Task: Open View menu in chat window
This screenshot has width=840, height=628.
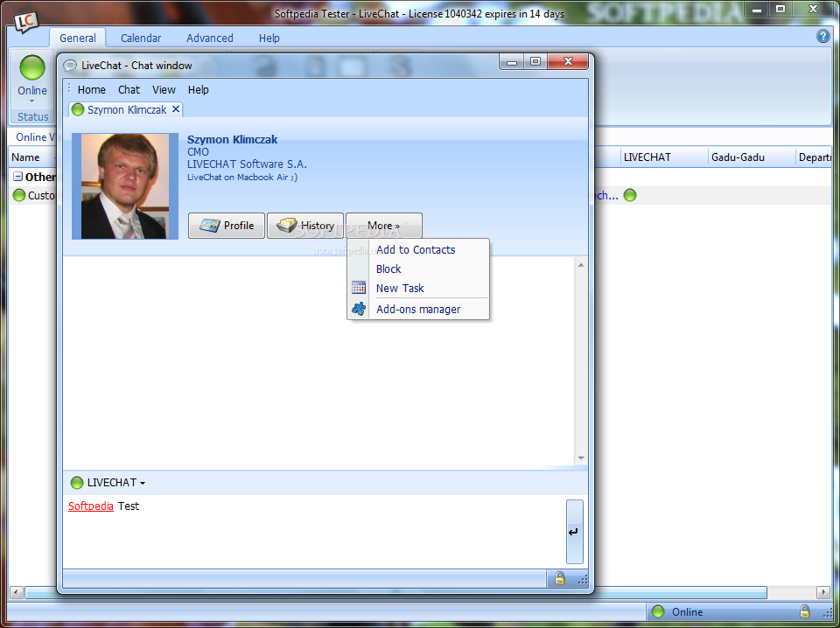Action: click(x=164, y=90)
